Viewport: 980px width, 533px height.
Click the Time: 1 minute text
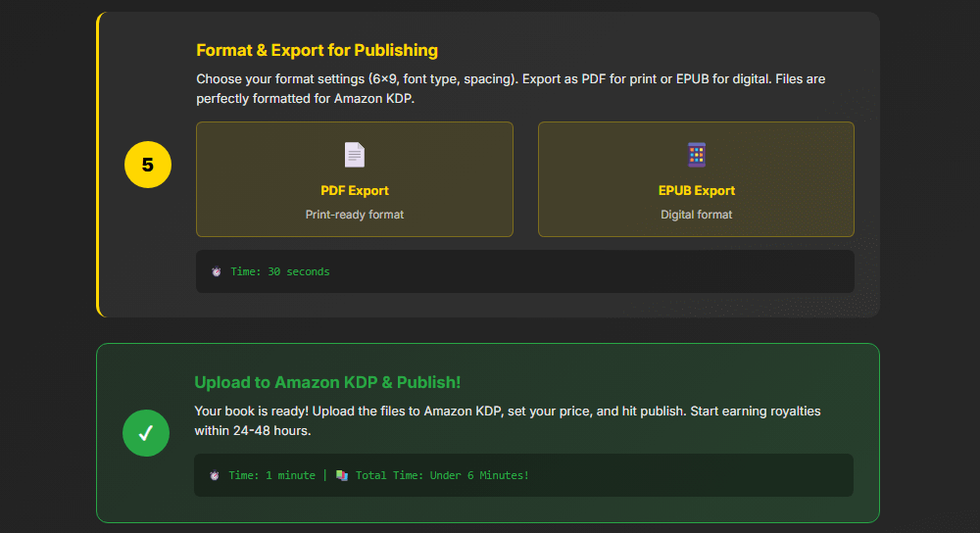(272, 475)
